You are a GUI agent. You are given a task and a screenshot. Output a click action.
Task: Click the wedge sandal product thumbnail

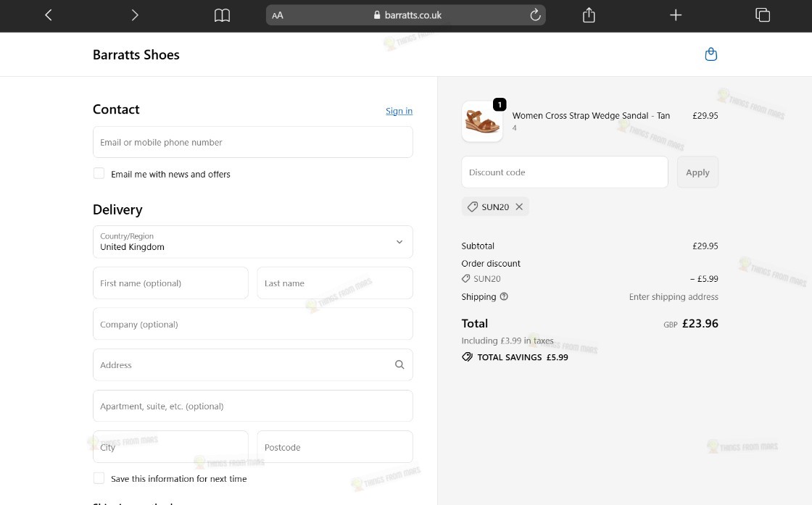[x=482, y=122]
